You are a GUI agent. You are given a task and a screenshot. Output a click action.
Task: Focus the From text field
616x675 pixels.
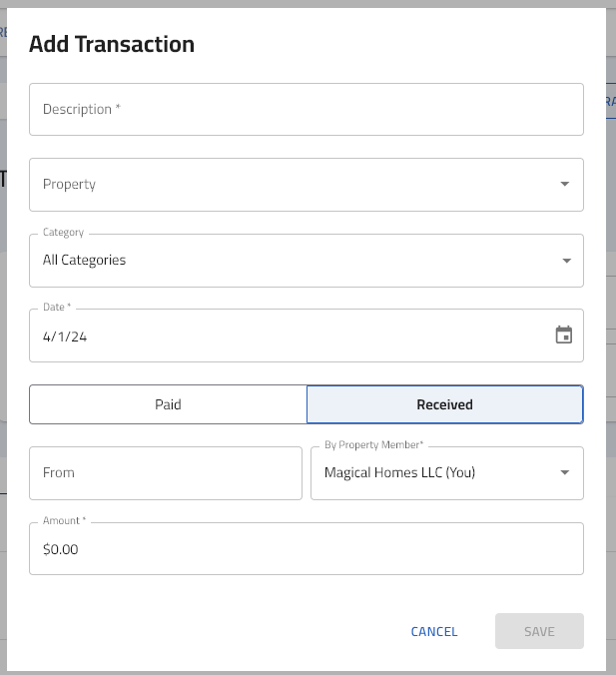(166, 473)
